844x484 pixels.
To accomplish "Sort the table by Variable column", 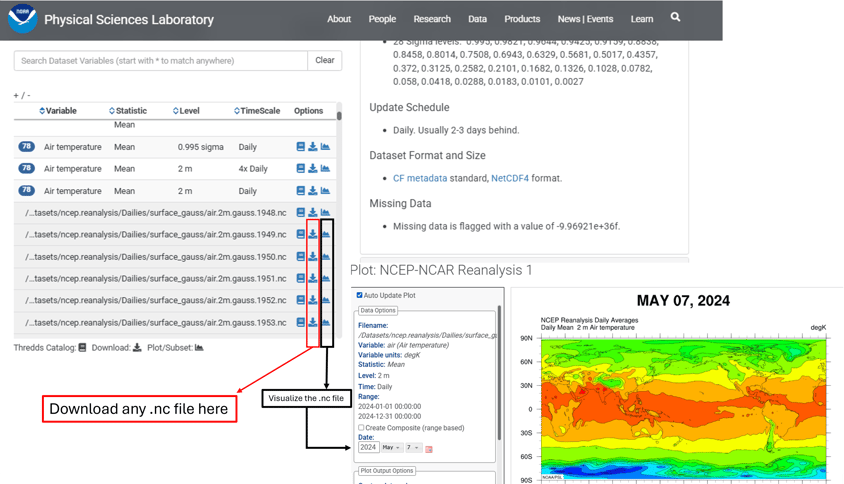I will (58, 111).
